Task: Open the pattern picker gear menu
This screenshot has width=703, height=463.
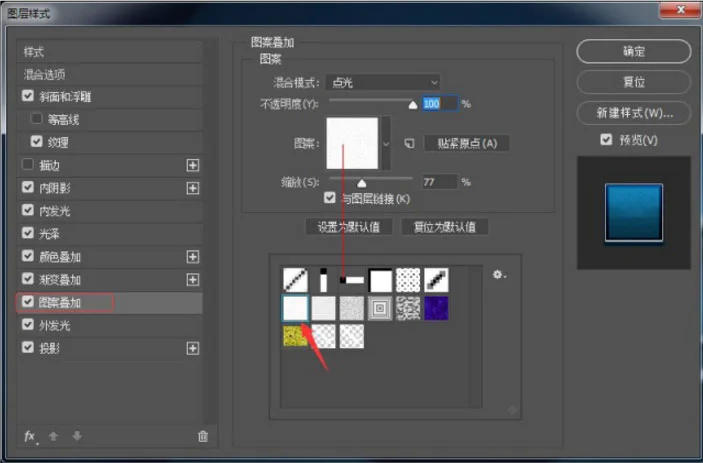Action: point(499,274)
